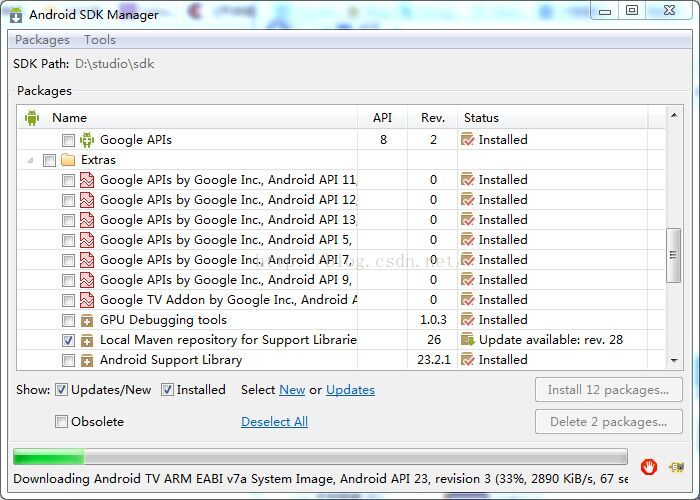
Task: Click the download progress bar
Action: click(x=320, y=457)
